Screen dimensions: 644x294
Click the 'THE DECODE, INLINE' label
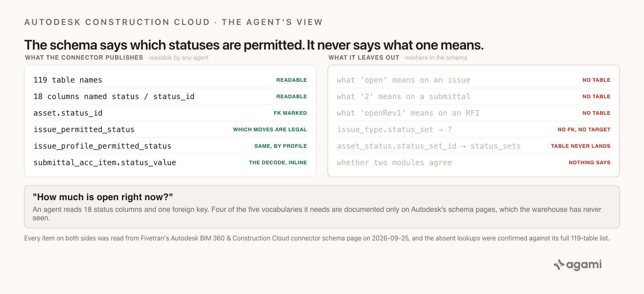tap(278, 162)
